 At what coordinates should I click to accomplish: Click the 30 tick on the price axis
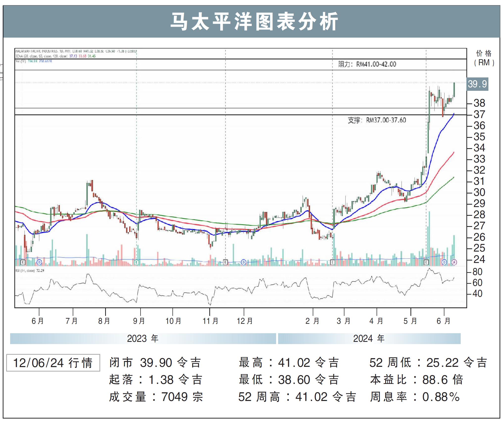[x=479, y=192]
